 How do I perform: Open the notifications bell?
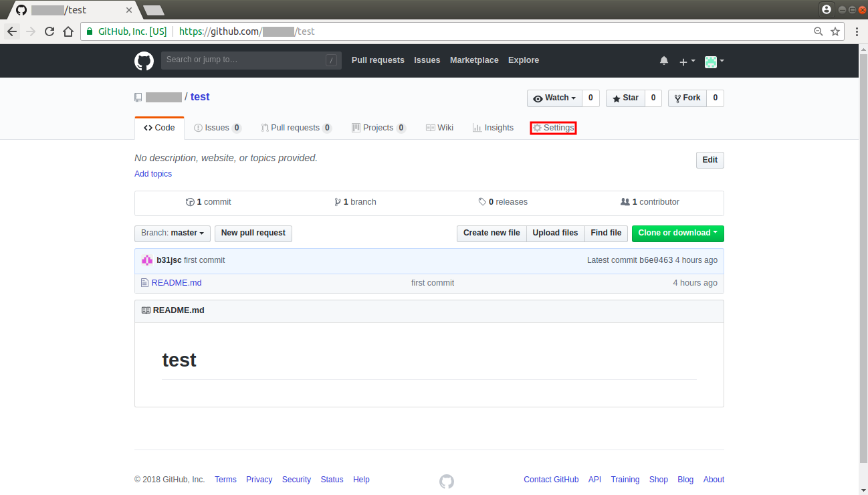[x=664, y=61]
